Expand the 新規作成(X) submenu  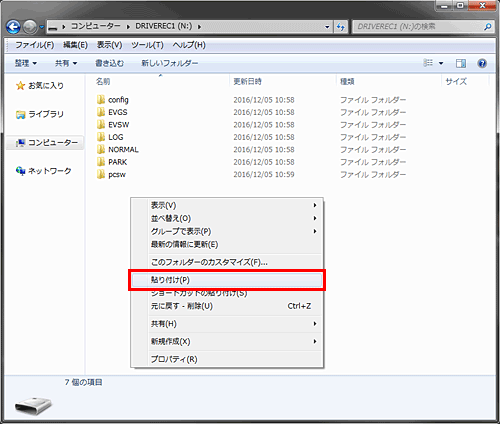227,341
